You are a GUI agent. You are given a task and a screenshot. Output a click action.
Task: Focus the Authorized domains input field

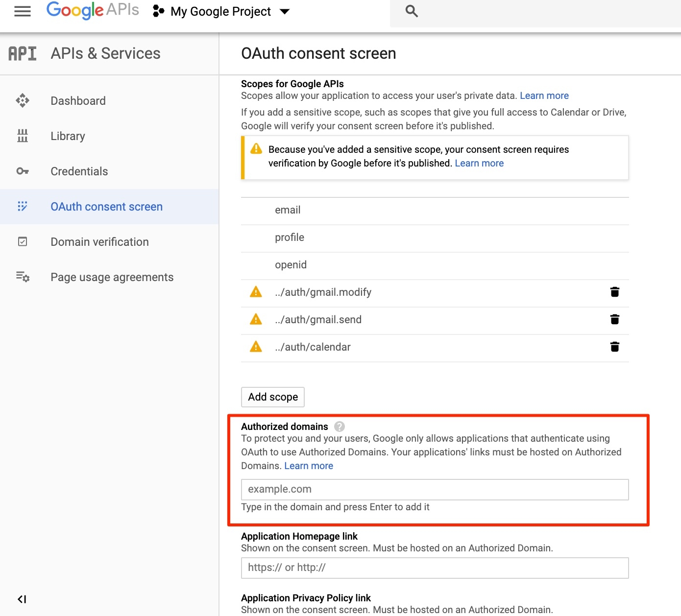[x=435, y=490]
